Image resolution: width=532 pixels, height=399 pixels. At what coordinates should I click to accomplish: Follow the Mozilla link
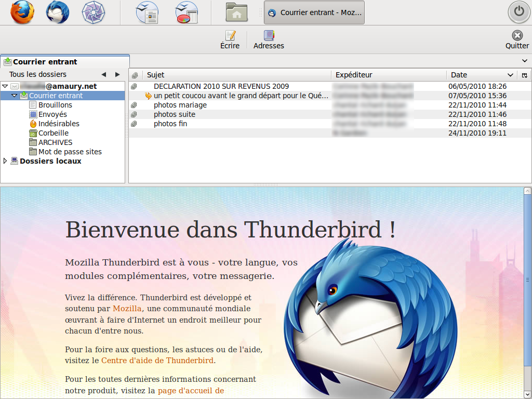click(127, 309)
